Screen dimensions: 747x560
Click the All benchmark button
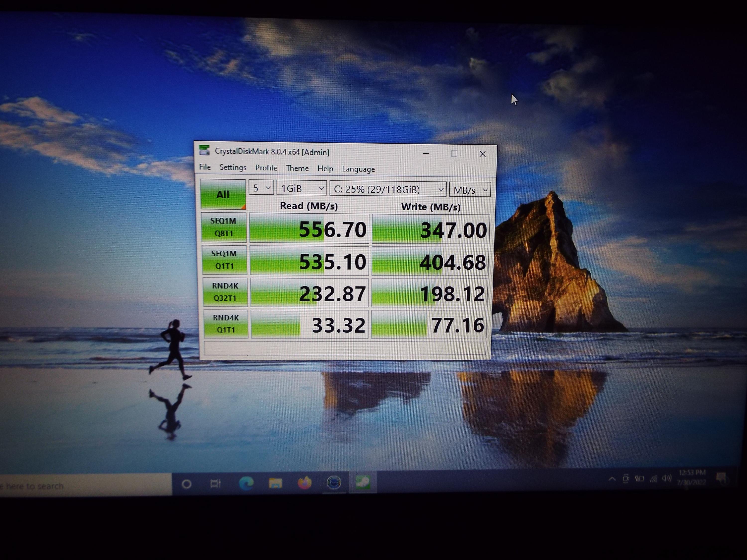(223, 194)
